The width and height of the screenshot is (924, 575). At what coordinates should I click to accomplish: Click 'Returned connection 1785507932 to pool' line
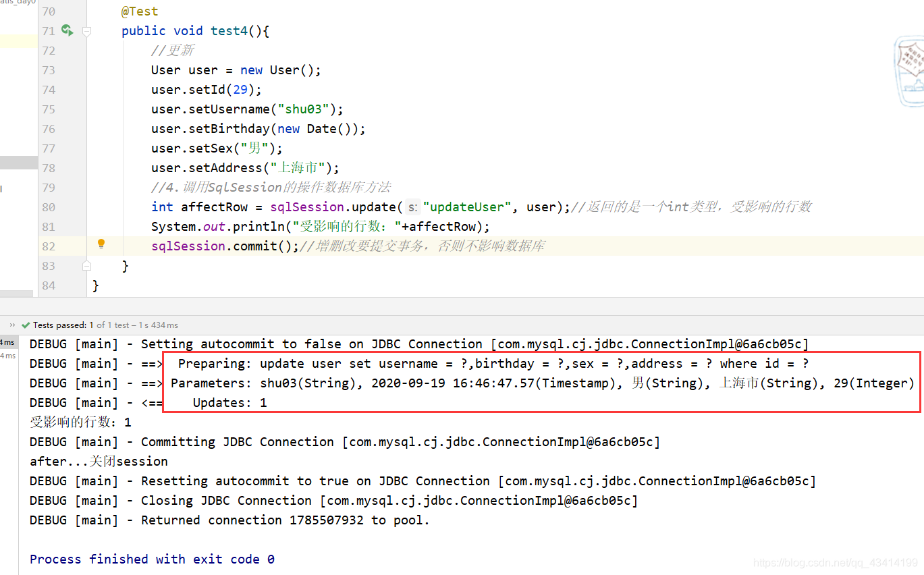pos(229,520)
